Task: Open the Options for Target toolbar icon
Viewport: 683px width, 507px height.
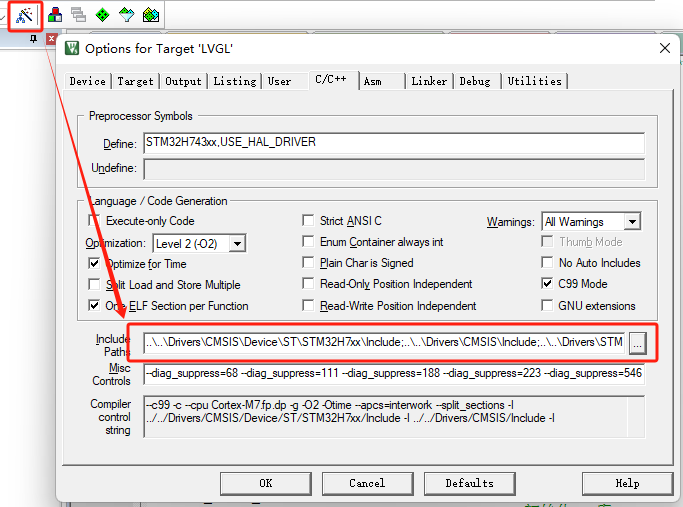Action: (24, 16)
